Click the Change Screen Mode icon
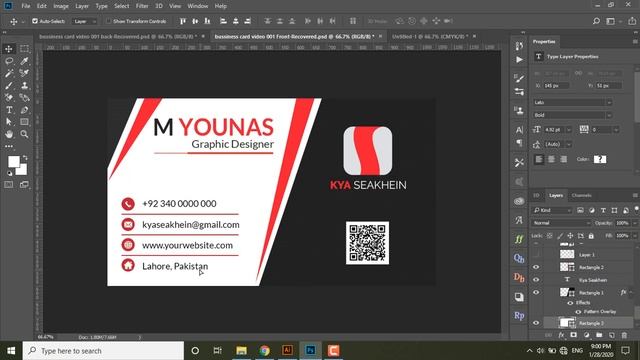This screenshot has height=360, width=640. pos(24,184)
